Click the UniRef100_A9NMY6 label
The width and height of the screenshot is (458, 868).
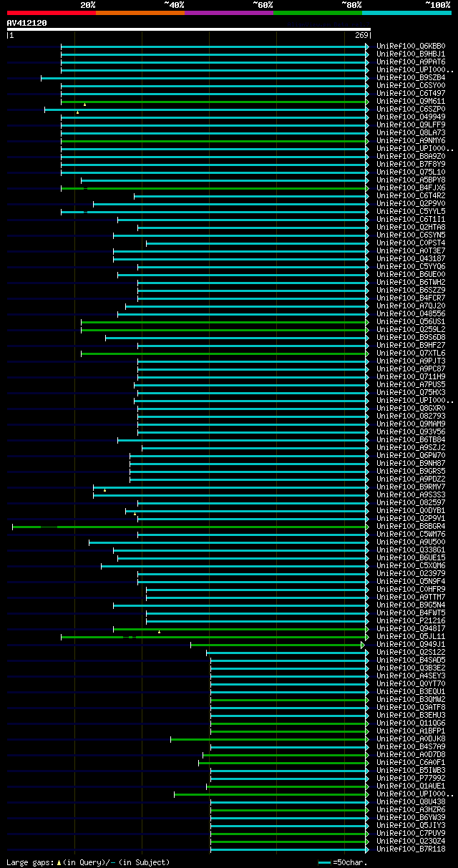click(x=411, y=140)
